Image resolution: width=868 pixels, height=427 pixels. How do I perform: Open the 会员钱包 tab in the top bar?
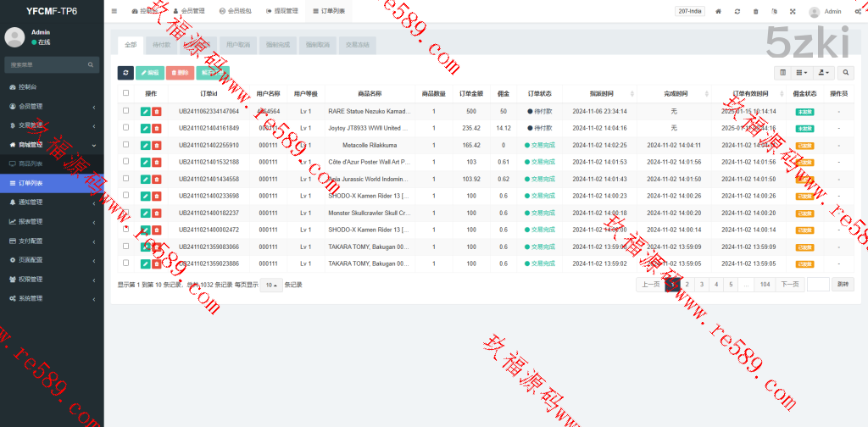235,11
